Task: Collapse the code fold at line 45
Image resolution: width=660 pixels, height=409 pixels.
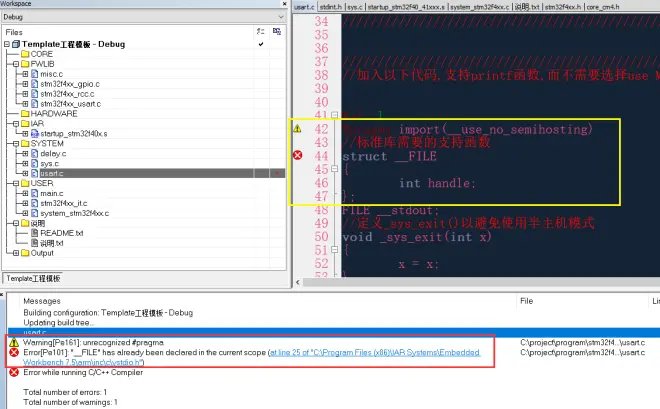Action: pyautogui.click(x=335, y=169)
